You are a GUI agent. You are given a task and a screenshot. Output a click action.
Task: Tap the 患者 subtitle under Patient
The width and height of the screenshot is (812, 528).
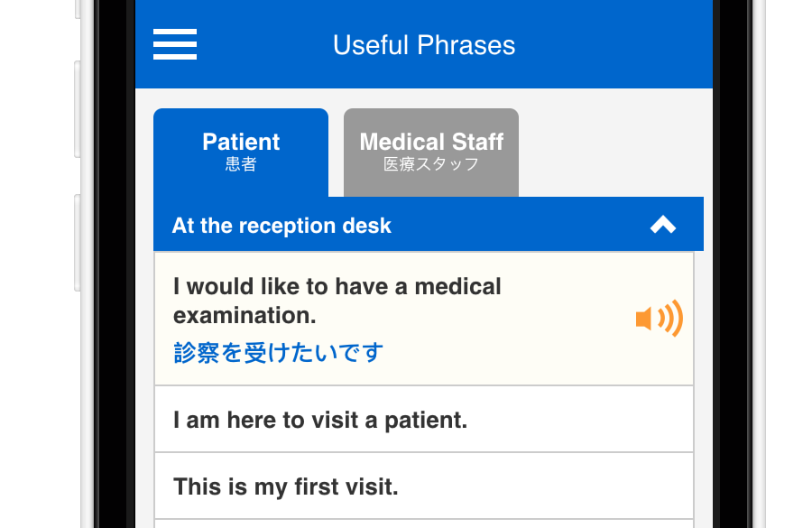point(241,164)
